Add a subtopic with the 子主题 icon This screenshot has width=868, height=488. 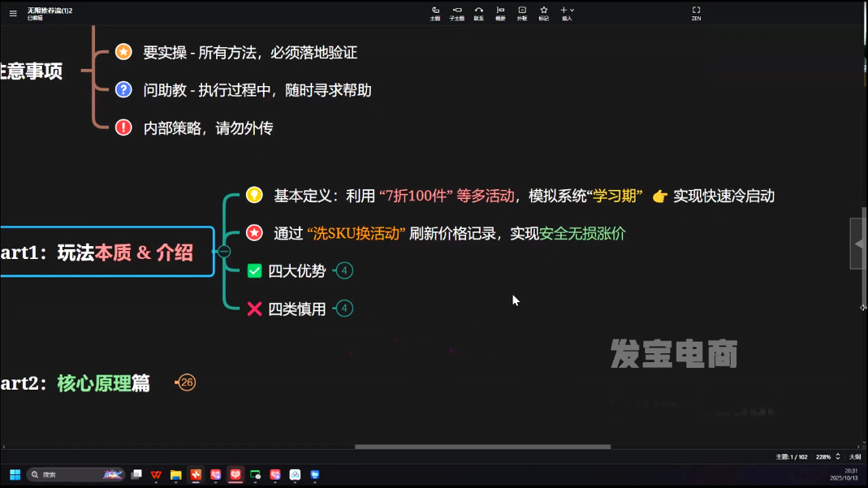[457, 13]
